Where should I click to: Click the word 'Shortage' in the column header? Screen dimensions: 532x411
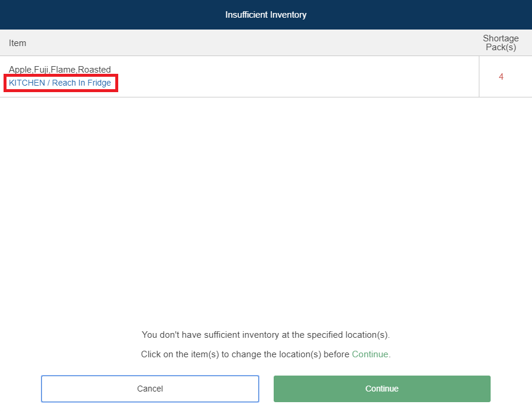pos(501,38)
